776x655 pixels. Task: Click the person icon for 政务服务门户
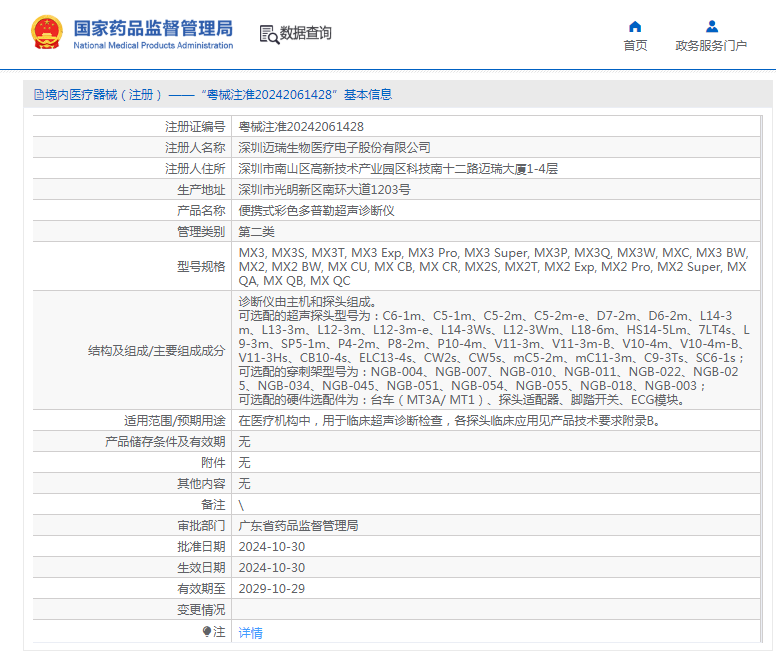click(711, 26)
